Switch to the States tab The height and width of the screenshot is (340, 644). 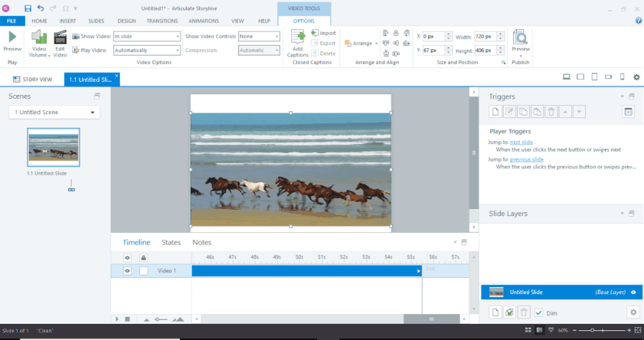[171, 242]
